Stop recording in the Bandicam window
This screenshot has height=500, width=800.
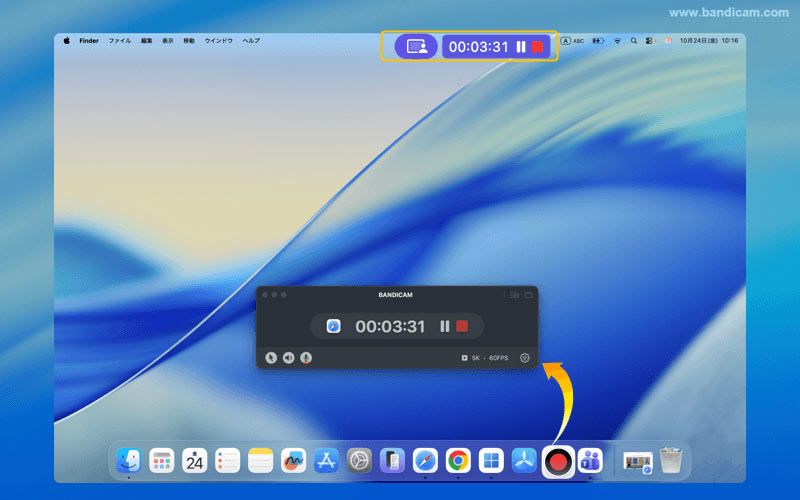click(462, 326)
